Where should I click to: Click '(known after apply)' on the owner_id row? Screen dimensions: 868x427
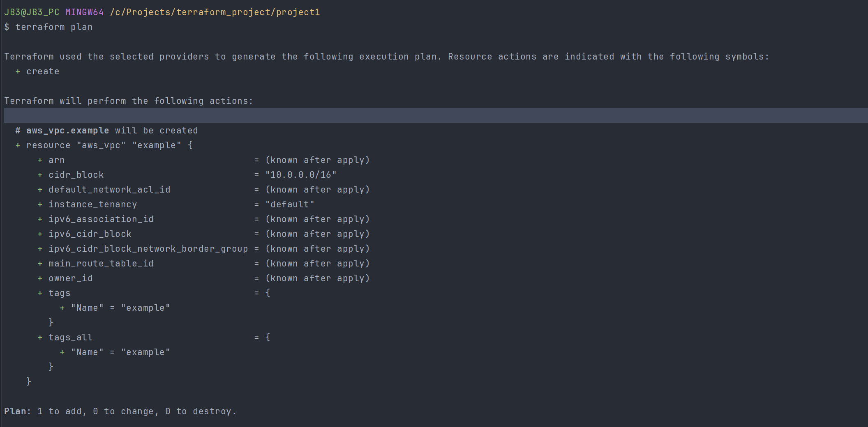[317, 278]
